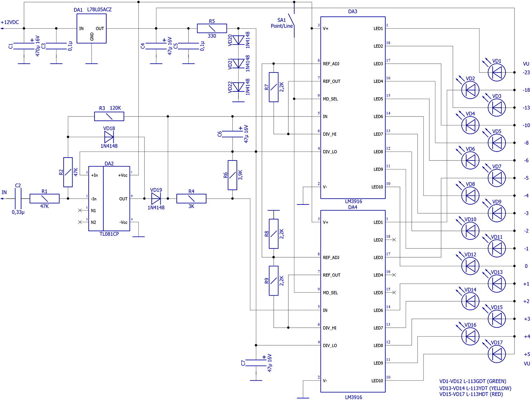Viewport: 532px width, 401px height.
Task: Select the DA2 TL081CP op-amp block
Action: tap(109, 198)
